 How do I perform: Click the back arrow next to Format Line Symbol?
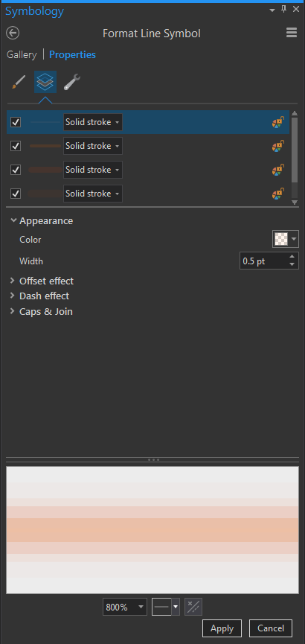[x=13, y=33]
